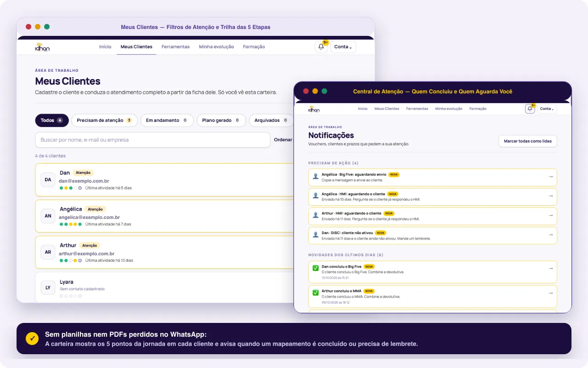Click arrow on Dan concluiu o Big Five
This screenshot has height=368, width=588.
tap(551, 268)
